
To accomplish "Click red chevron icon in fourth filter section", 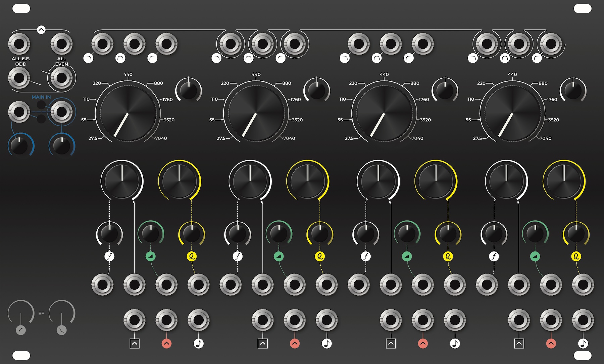I will pyautogui.click(x=551, y=344).
